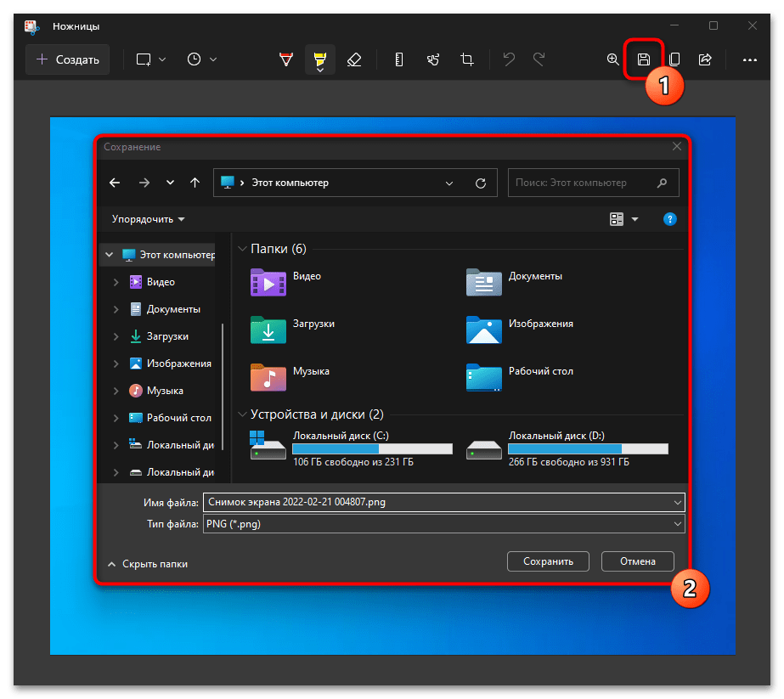Collapse the Папки (6) group
Screen dimensions: 784x699
click(242, 249)
